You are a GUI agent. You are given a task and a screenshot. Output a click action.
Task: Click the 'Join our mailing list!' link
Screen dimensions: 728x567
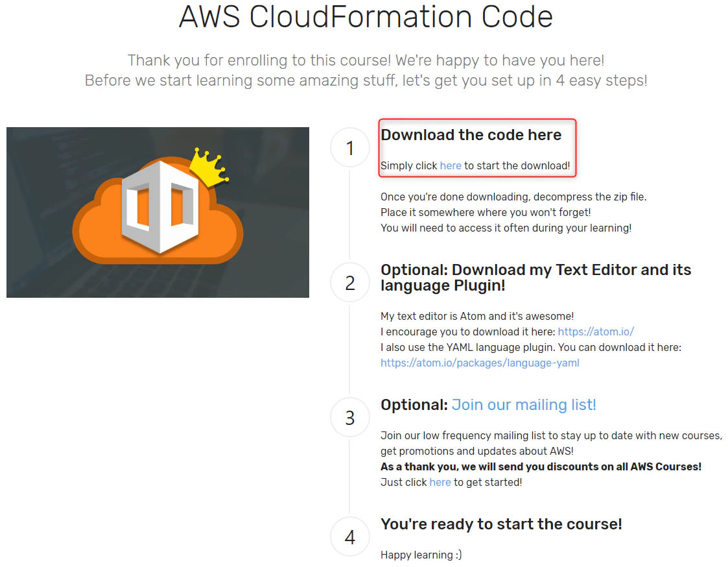[524, 405]
